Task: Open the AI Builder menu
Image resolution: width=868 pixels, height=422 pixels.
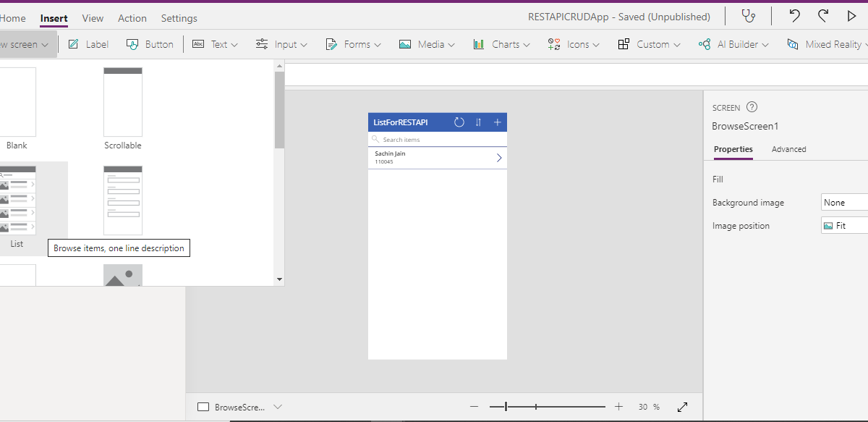Action: click(733, 44)
